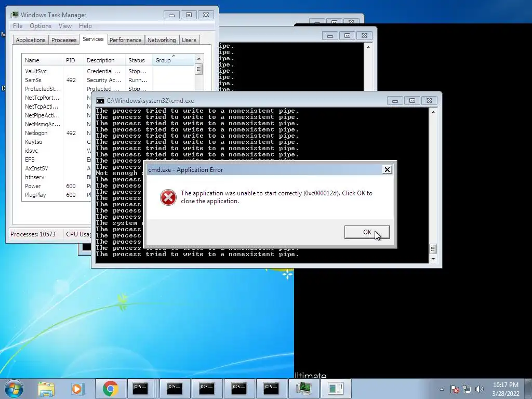Click scroll up arrow in front cmd window
532x399 pixels.
click(x=433, y=112)
